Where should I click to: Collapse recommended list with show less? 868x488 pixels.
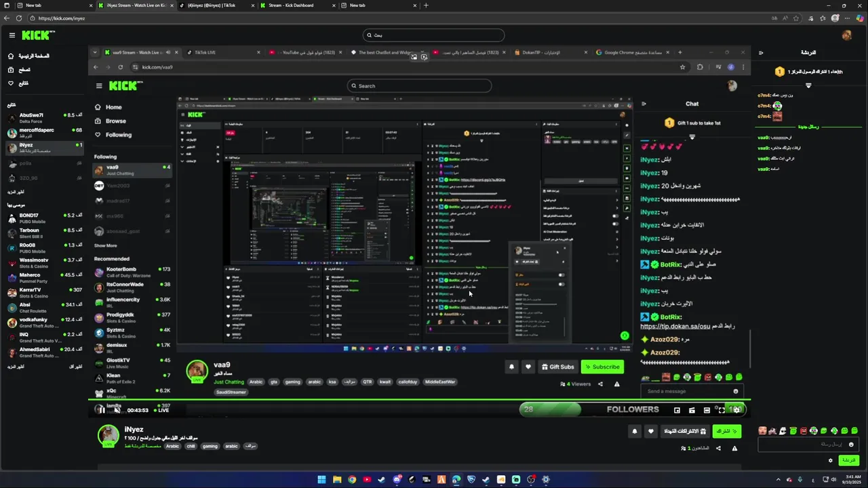click(76, 367)
